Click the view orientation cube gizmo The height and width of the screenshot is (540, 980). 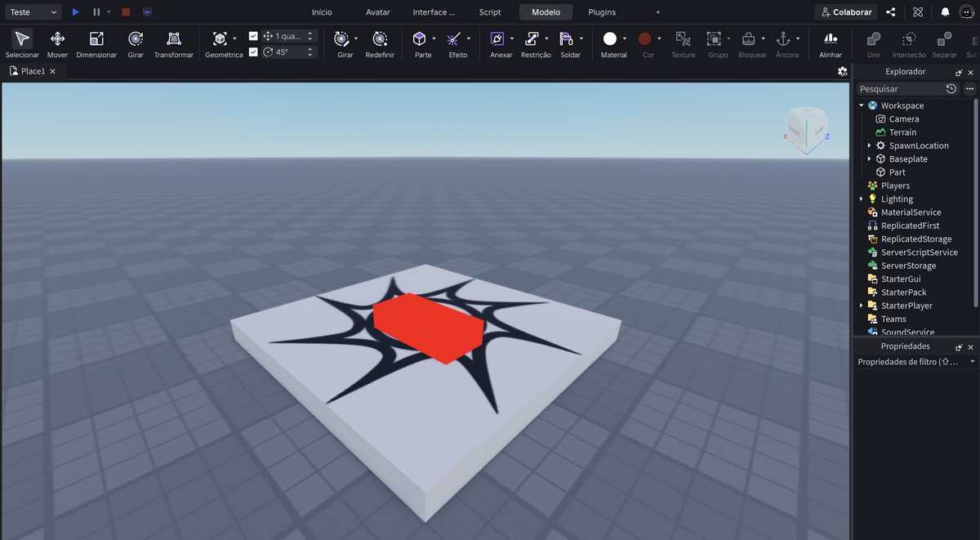click(806, 129)
